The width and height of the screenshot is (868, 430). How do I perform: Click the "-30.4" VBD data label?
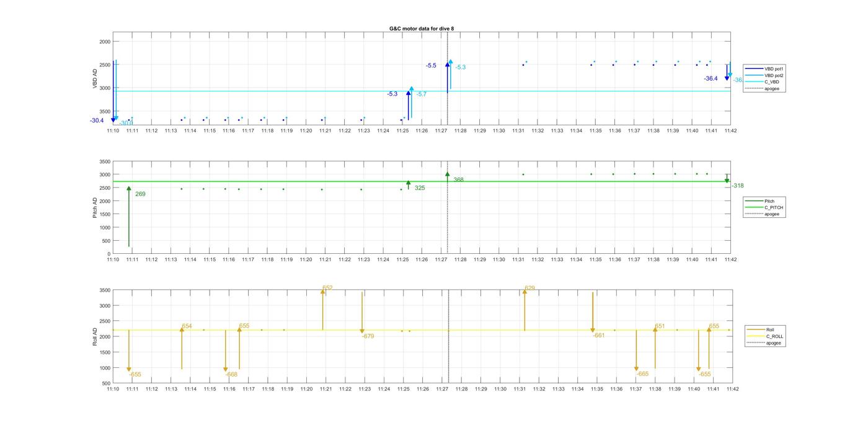(x=97, y=120)
